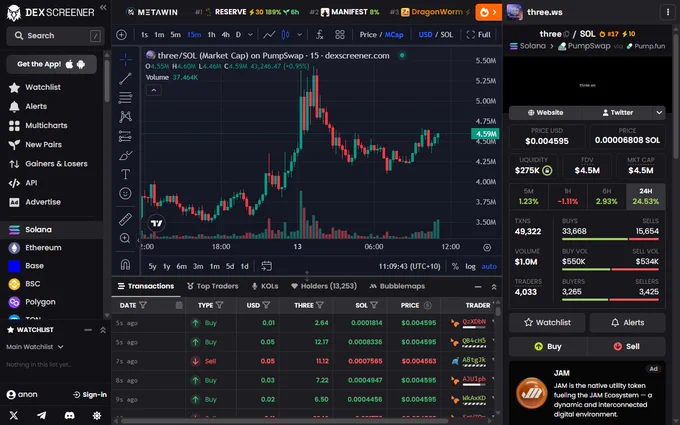
Task: Open the forecasting and measurement tools
Action: [125, 136]
